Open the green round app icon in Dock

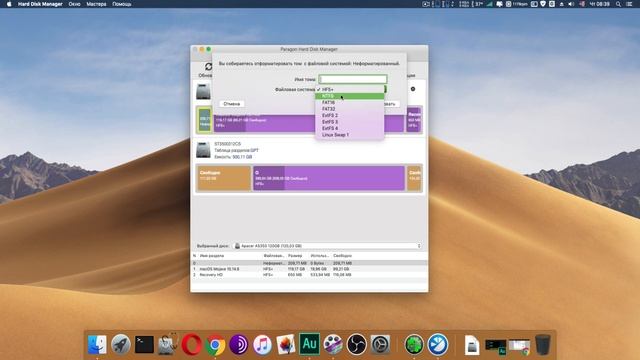tap(414, 344)
